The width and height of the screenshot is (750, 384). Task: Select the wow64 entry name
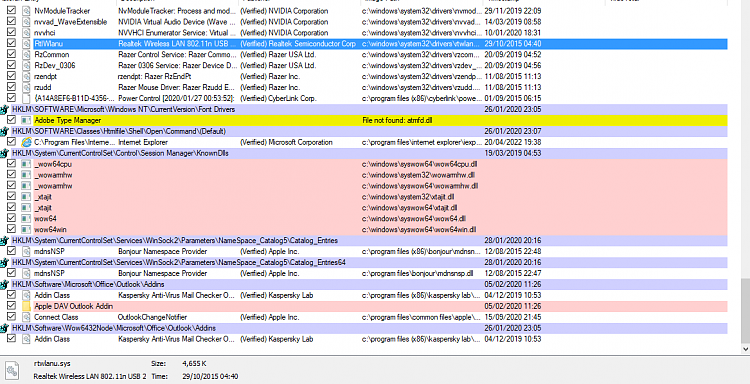pyautogui.click(x=45, y=219)
